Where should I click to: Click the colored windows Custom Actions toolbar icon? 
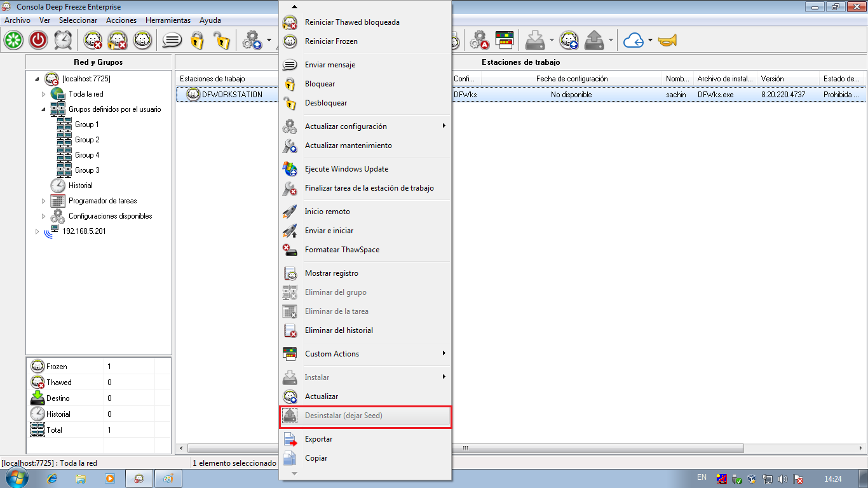(x=505, y=41)
